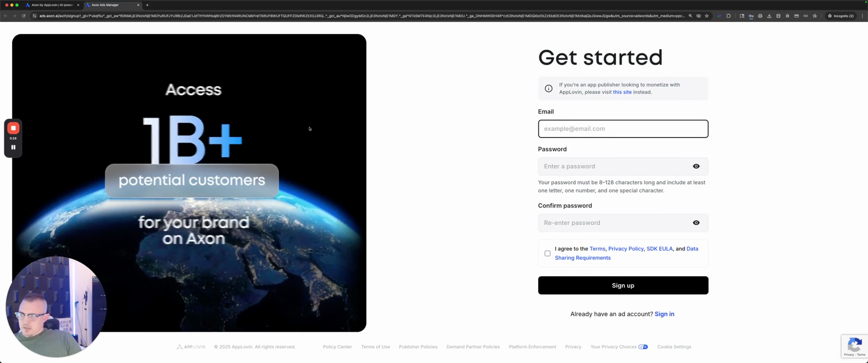The width and height of the screenshot is (868, 363).
Task: Check the agree to Terms checkbox
Action: [547, 253]
